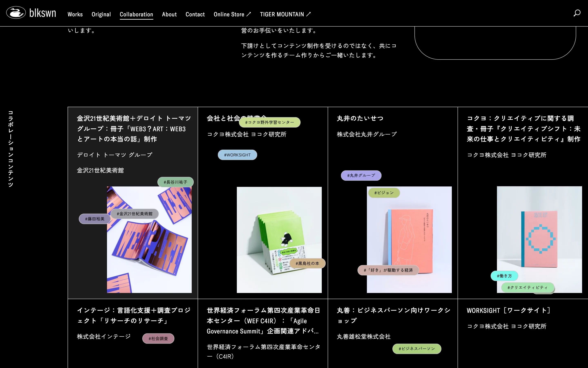Select the Collaboration menu item
The width and height of the screenshot is (588, 368).
click(136, 14)
